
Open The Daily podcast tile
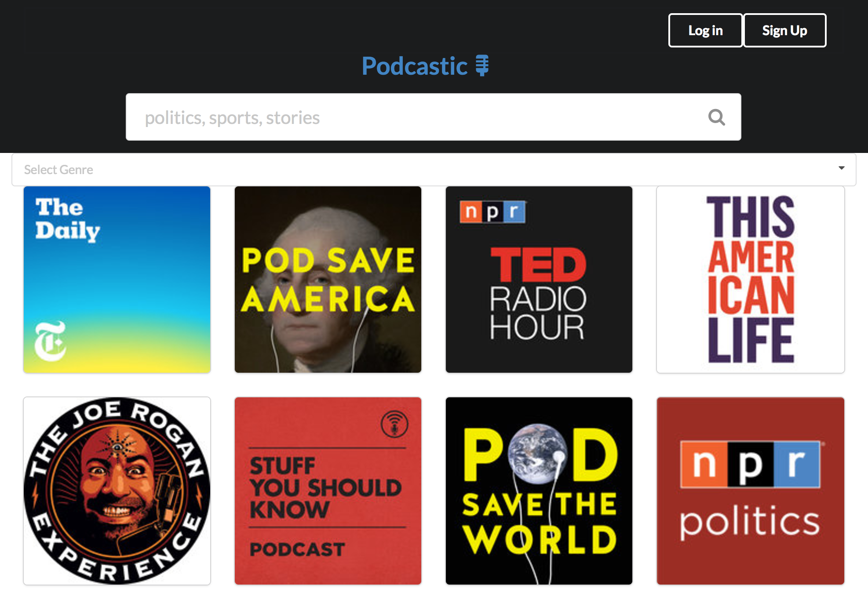point(117,280)
